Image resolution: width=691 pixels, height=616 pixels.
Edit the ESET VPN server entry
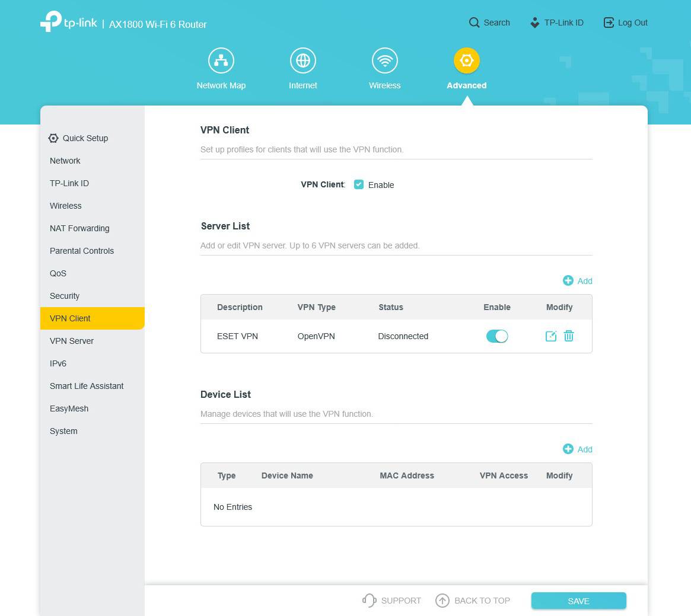550,336
